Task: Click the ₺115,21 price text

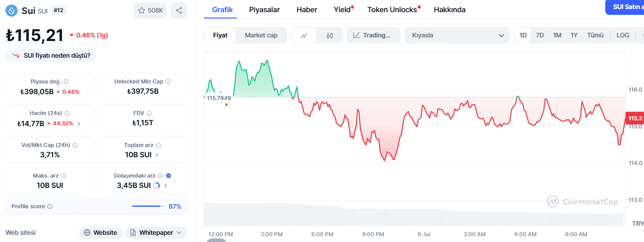Action: pyautogui.click(x=34, y=36)
